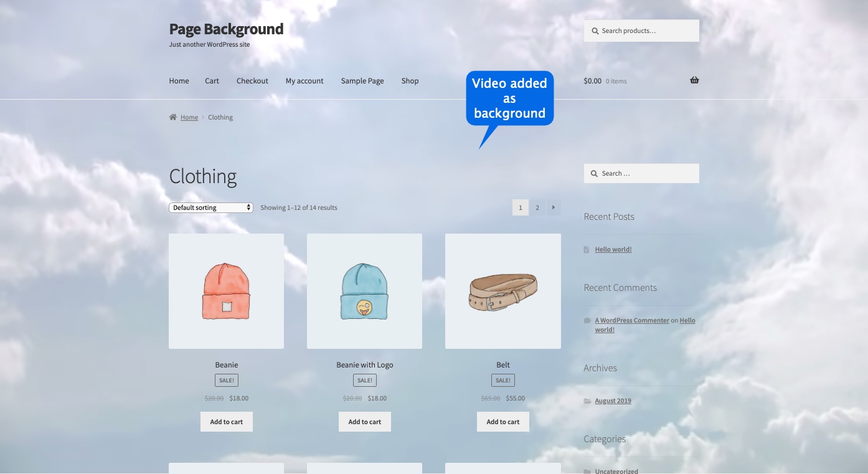The image size is (868, 474).
Task: Click the sidebar search magnifier icon
Action: [593, 173]
